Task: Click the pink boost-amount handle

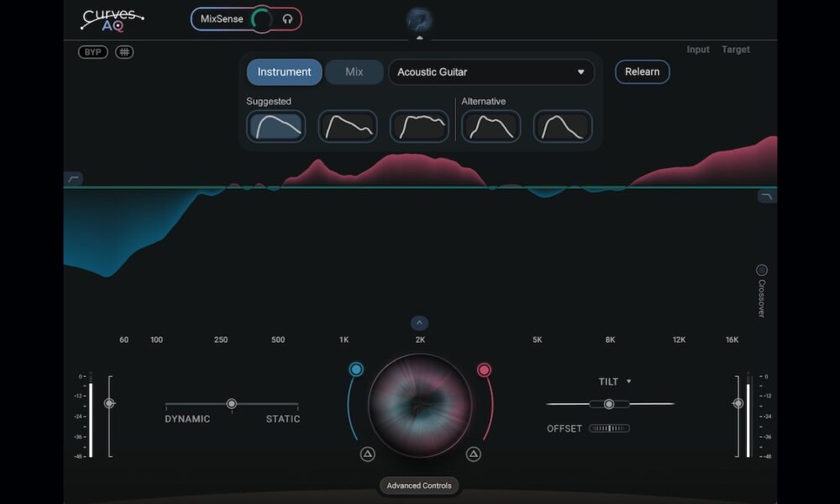Action: click(484, 370)
